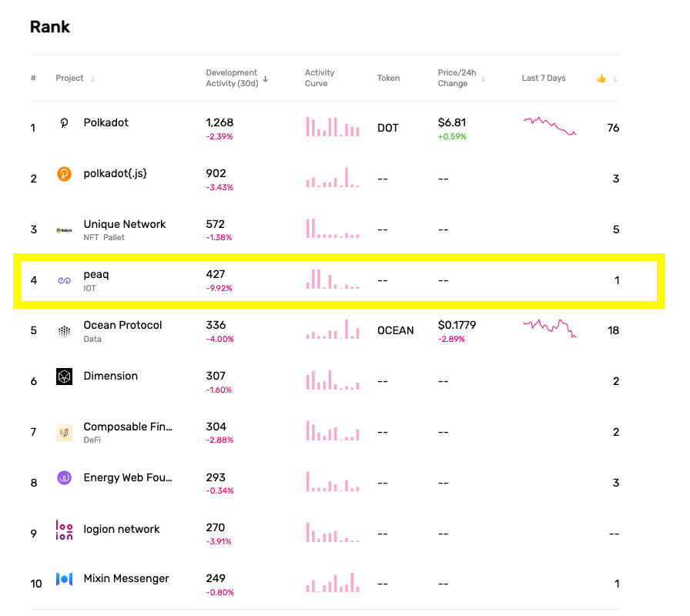Open the peaq project link
This screenshot has width=690, height=616.
coord(96,275)
